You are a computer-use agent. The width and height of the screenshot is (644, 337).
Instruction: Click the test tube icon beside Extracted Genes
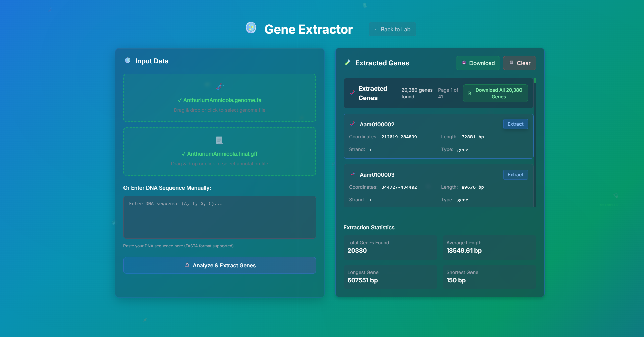click(x=348, y=63)
